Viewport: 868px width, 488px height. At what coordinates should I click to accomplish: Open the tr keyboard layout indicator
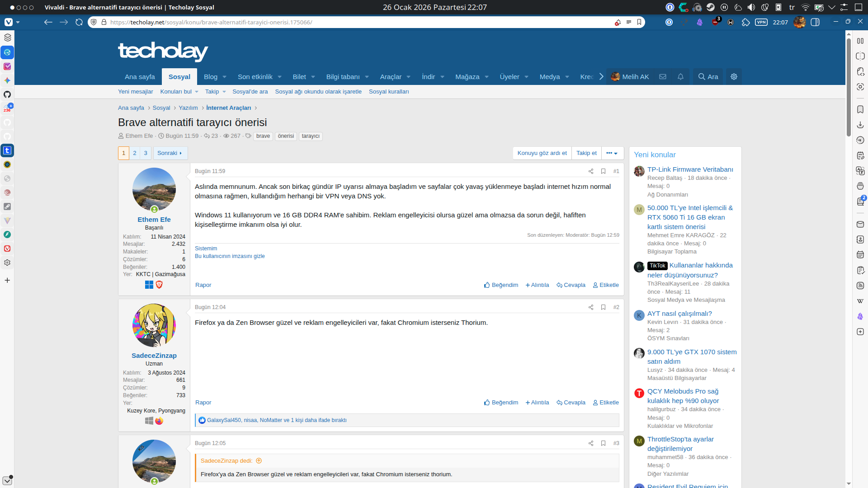[x=792, y=7]
